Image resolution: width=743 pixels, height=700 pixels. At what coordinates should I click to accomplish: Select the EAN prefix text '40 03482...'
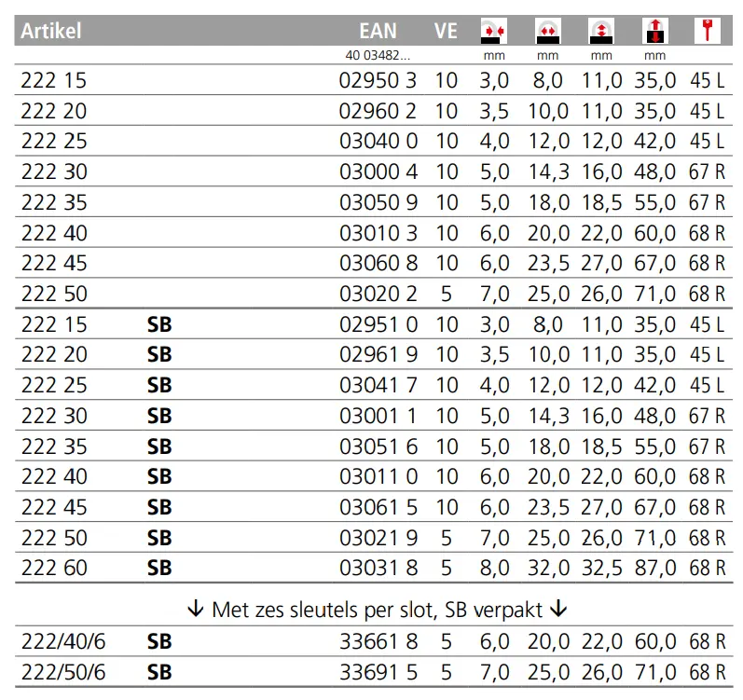pos(378,55)
